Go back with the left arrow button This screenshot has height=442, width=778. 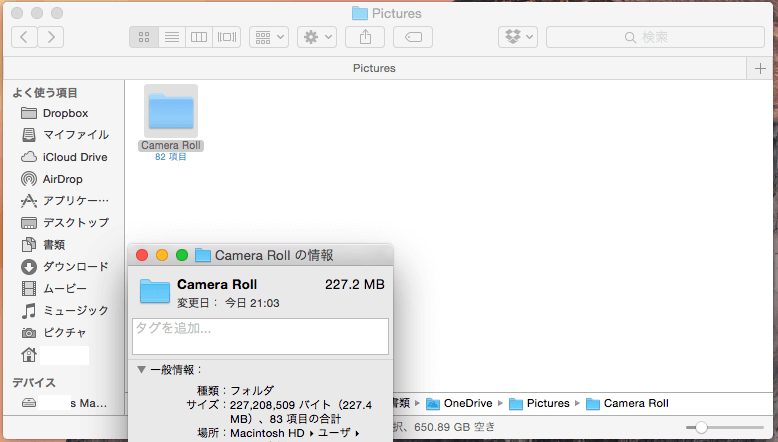(24, 37)
